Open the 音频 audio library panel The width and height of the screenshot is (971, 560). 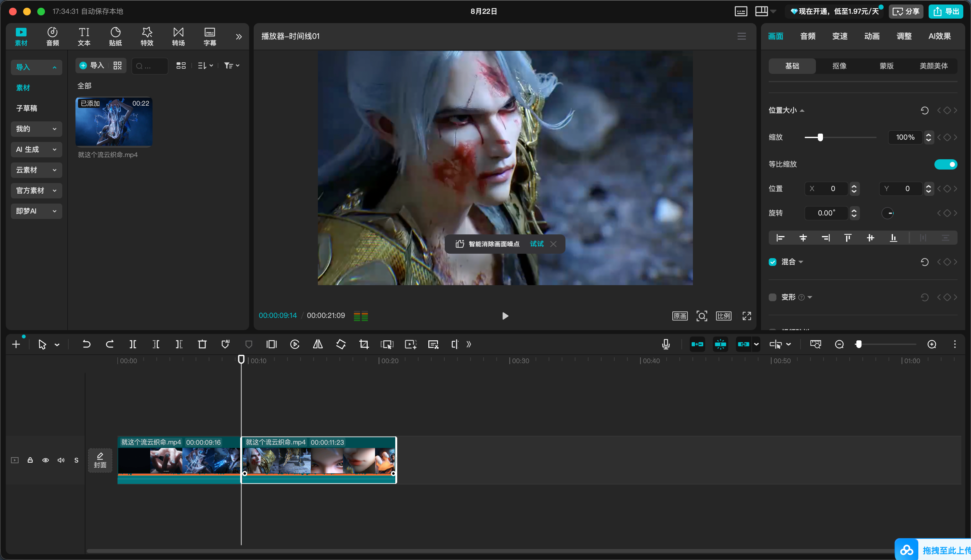tap(52, 37)
